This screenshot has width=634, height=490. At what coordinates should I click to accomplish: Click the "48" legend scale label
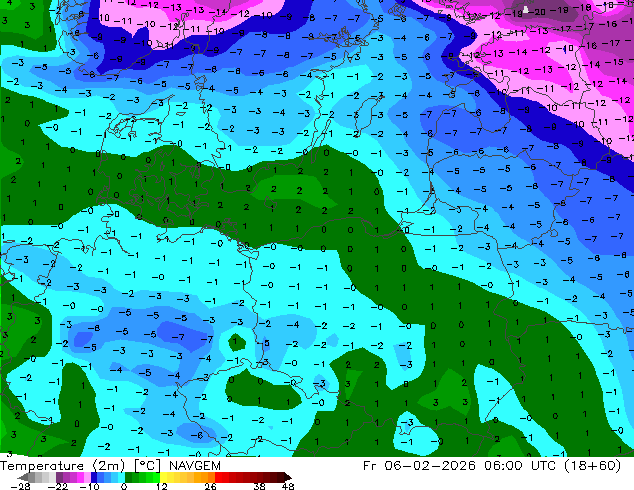tap(288, 486)
